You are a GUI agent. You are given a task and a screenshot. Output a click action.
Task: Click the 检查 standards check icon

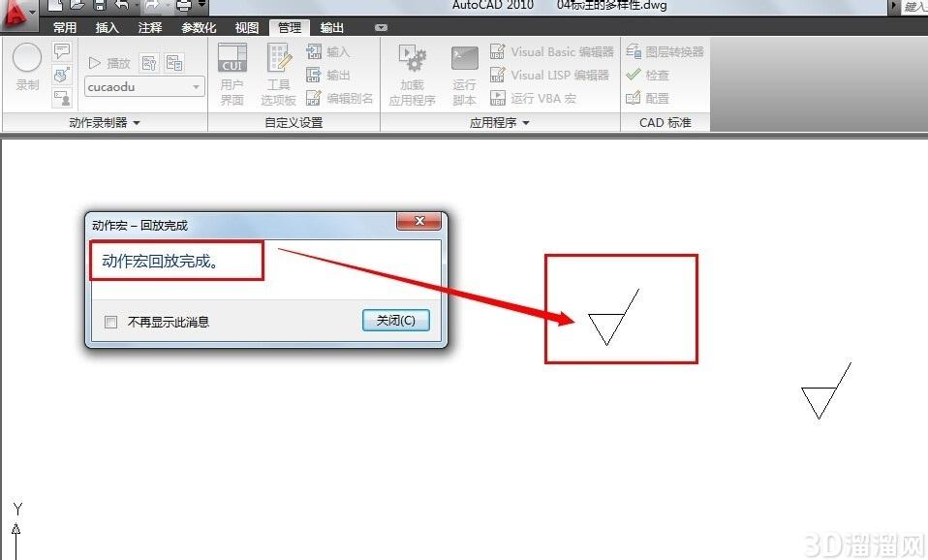[x=634, y=75]
